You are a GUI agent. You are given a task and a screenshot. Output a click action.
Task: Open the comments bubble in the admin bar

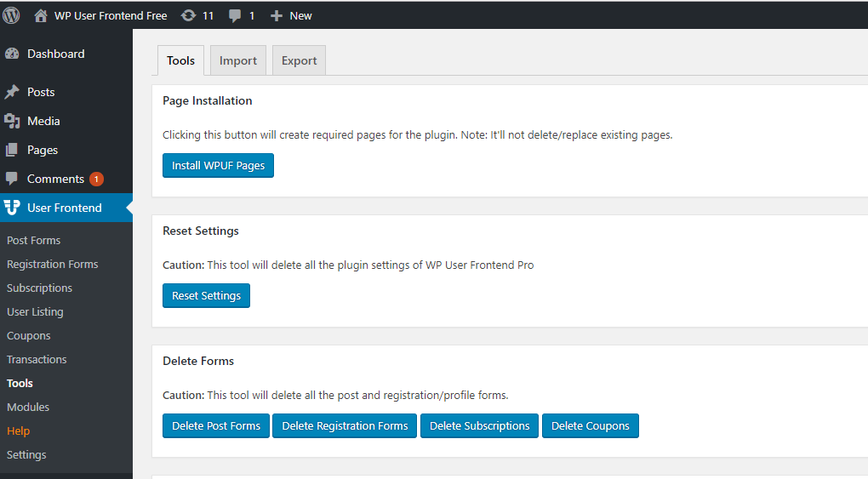(x=235, y=16)
